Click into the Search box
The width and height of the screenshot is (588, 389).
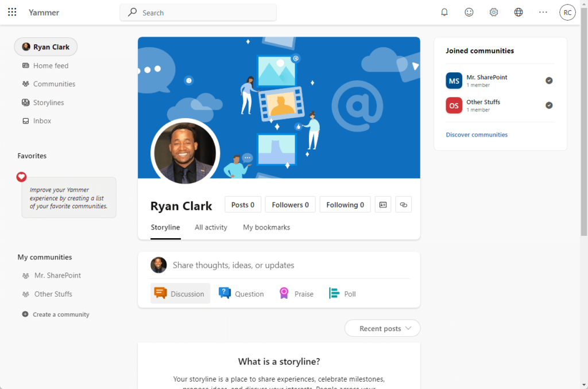point(198,13)
